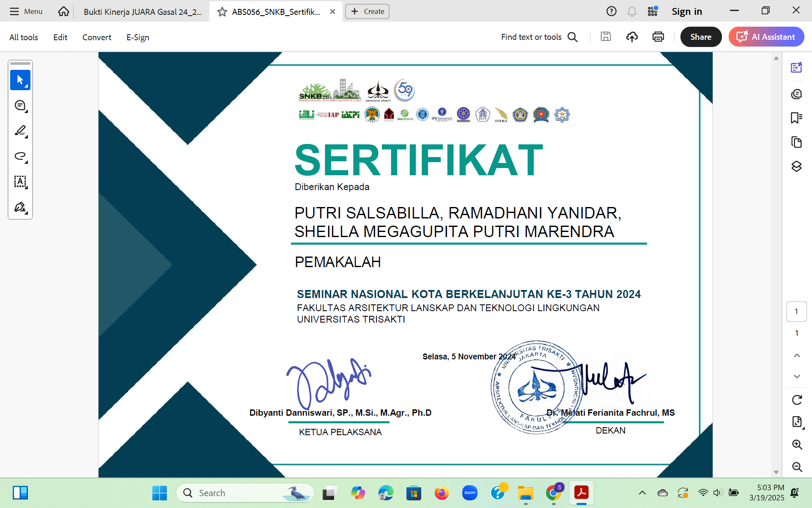
Task: Open the Adobe apps grid icon
Action: pyautogui.click(x=653, y=11)
